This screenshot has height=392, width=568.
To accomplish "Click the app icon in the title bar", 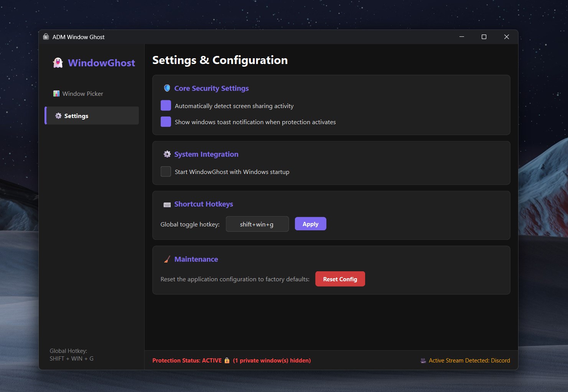I will (46, 37).
